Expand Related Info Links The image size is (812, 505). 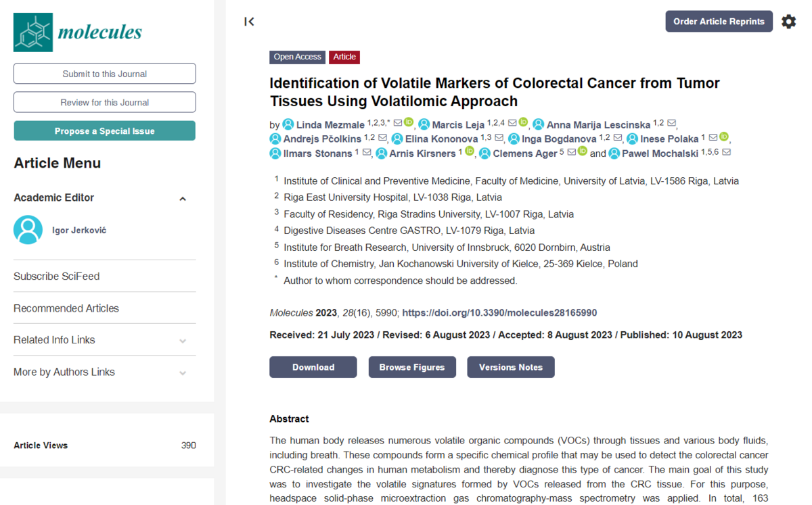pos(182,341)
